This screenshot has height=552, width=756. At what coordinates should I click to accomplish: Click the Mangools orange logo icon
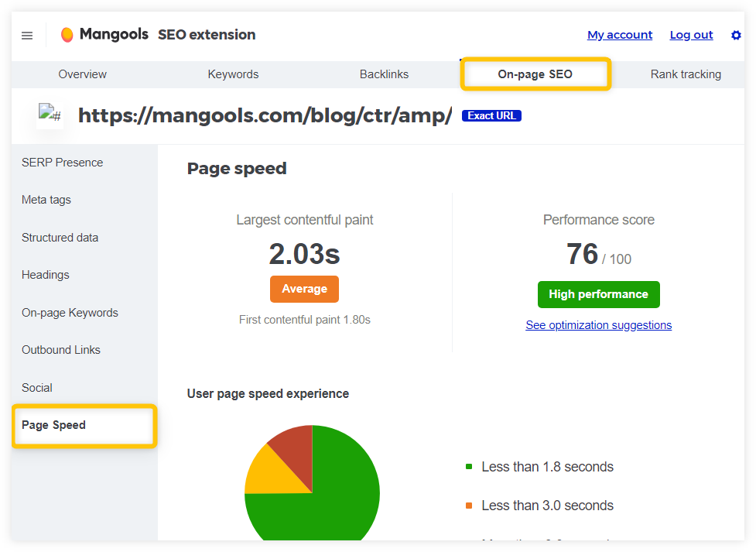pyautogui.click(x=67, y=35)
